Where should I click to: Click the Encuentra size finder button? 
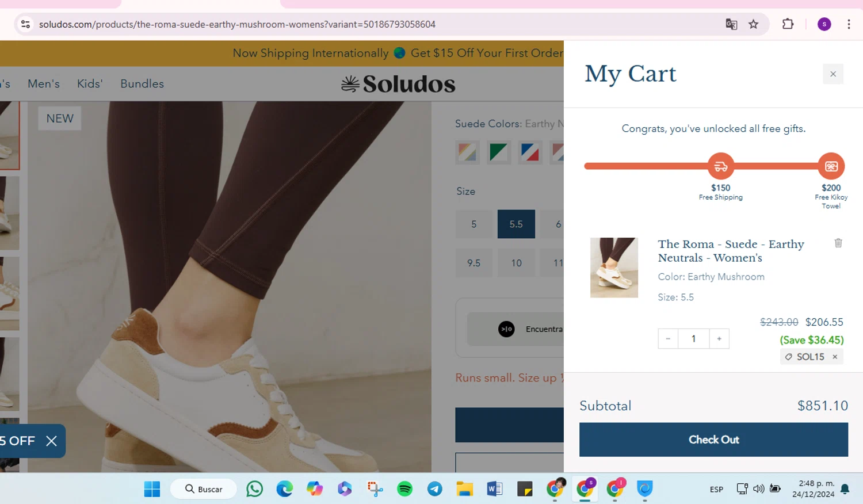click(516, 329)
